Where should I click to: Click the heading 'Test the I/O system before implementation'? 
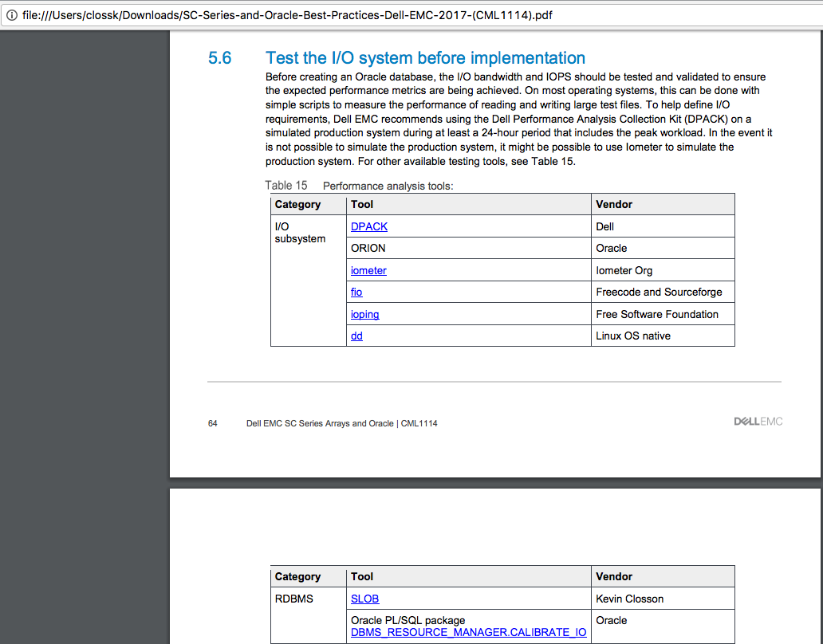pos(425,58)
